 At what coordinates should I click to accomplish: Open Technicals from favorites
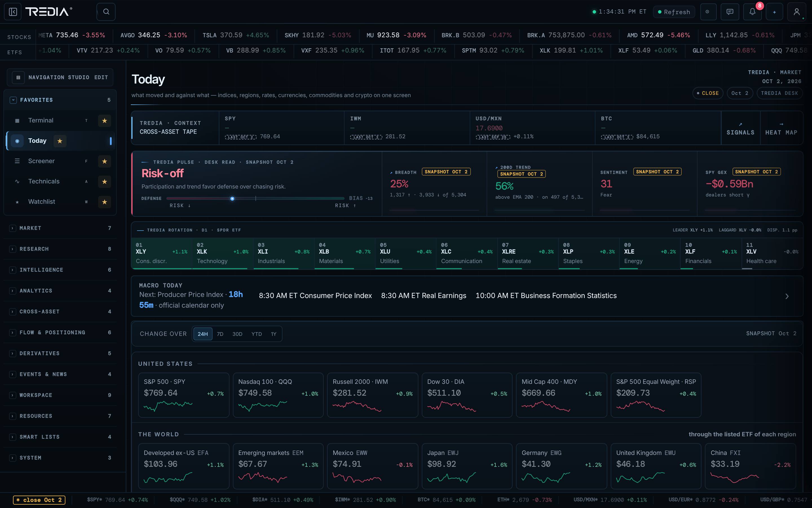point(44,181)
